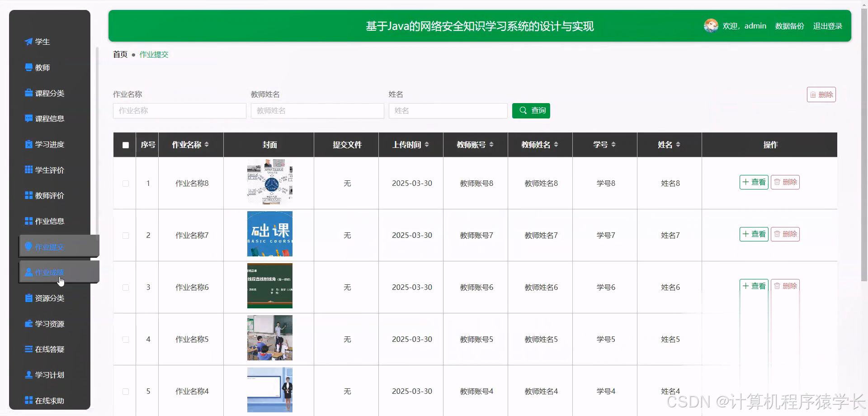868x416 pixels.
Task: Open 首页 from the breadcrumb
Action: [120, 54]
